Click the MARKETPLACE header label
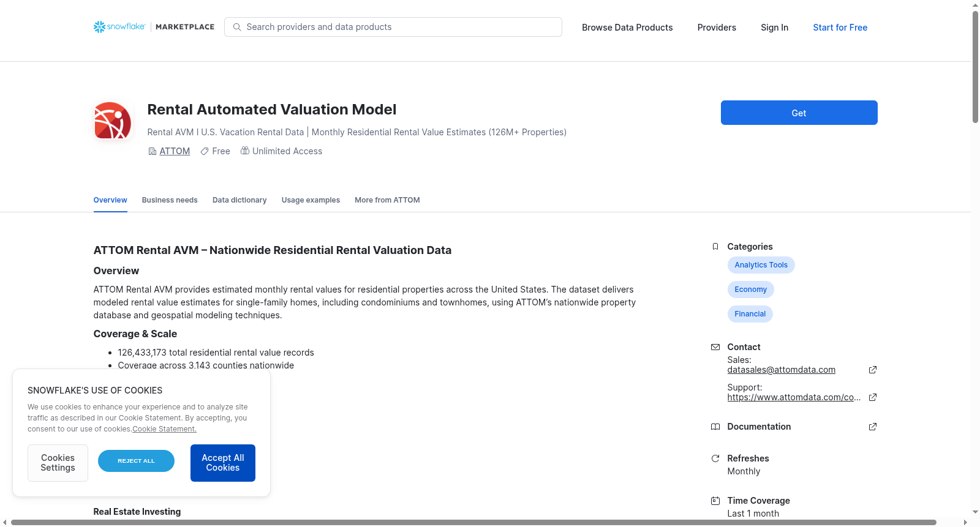Screen dimensions: 980x527 185,27
